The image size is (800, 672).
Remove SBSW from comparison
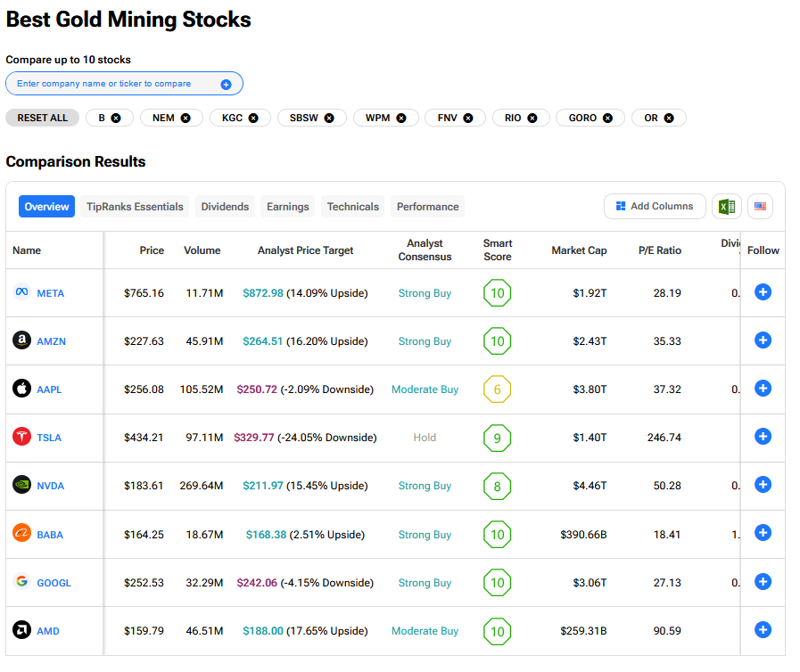tap(329, 119)
